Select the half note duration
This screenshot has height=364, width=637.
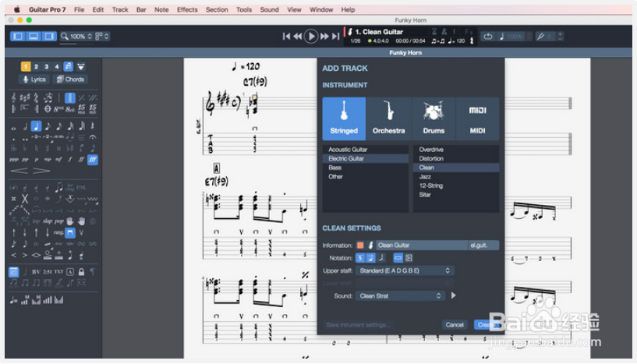click(x=25, y=127)
